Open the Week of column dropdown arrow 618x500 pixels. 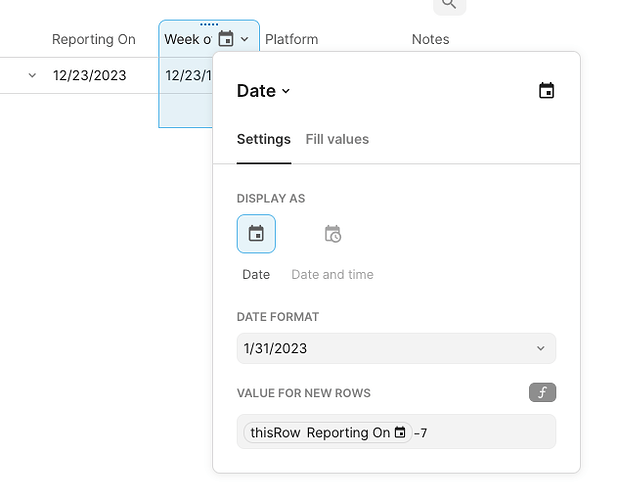(x=245, y=39)
